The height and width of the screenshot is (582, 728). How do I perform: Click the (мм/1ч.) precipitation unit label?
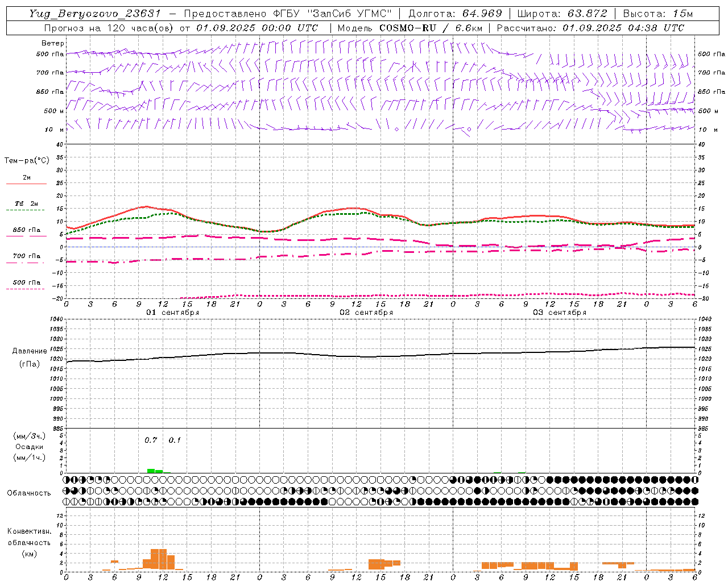coord(29,458)
